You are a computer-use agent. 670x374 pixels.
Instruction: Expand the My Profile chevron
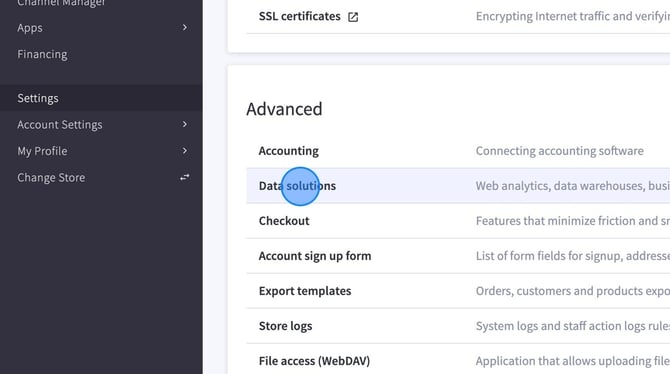185,151
